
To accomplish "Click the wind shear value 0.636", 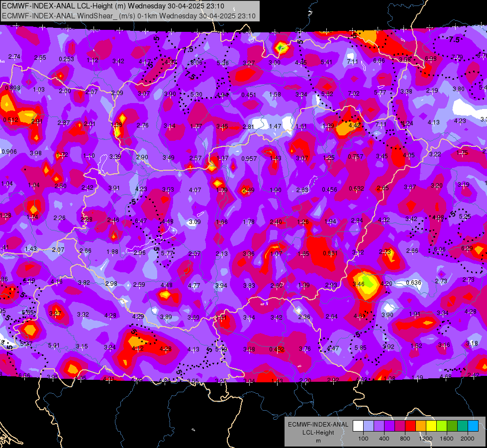I will point(414,283).
